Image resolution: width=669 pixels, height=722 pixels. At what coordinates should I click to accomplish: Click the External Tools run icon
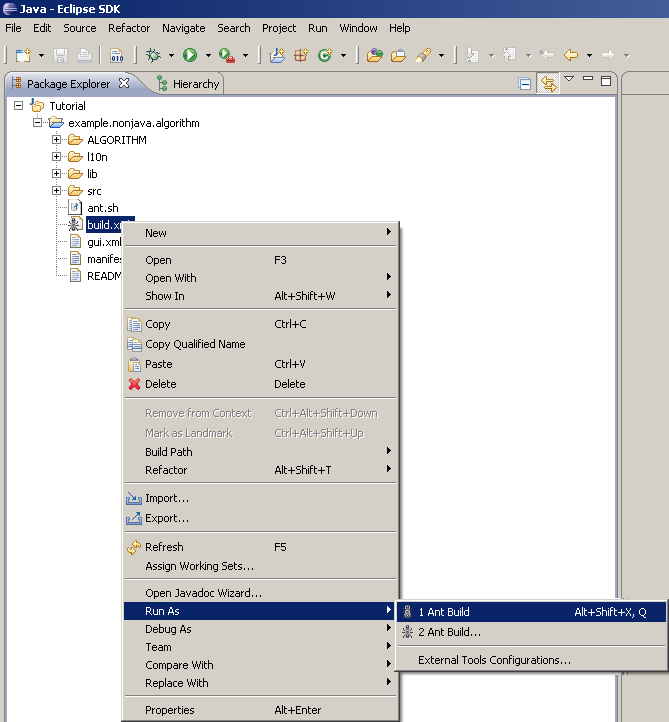tap(227, 55)
